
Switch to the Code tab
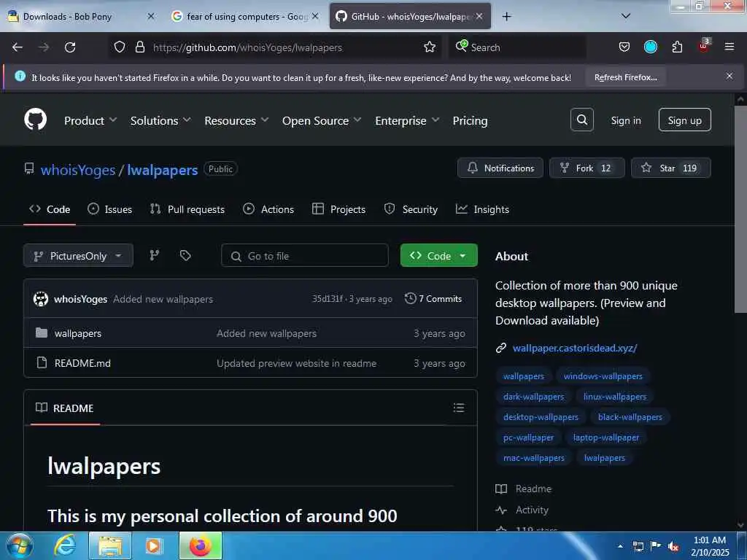point(50,209)
